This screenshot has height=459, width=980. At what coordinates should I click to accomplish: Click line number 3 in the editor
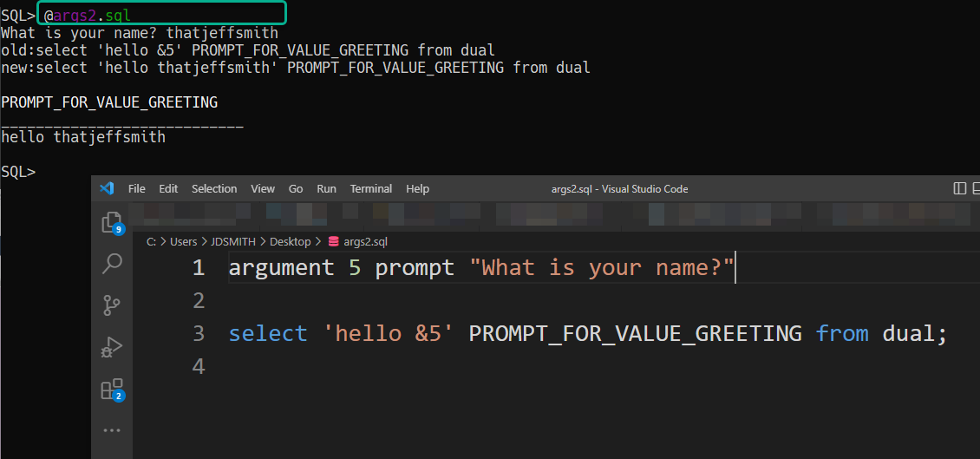[x=199, y=333]
